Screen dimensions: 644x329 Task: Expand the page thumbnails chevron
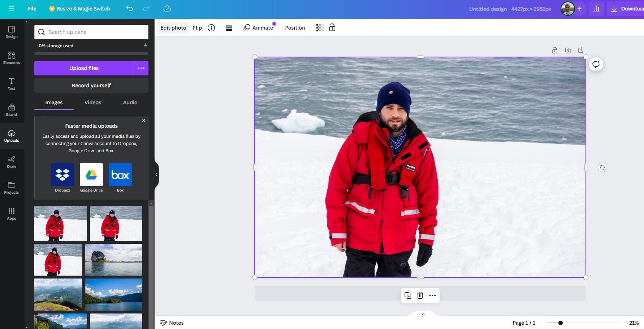pyautogui.click(x=423, y=314)
